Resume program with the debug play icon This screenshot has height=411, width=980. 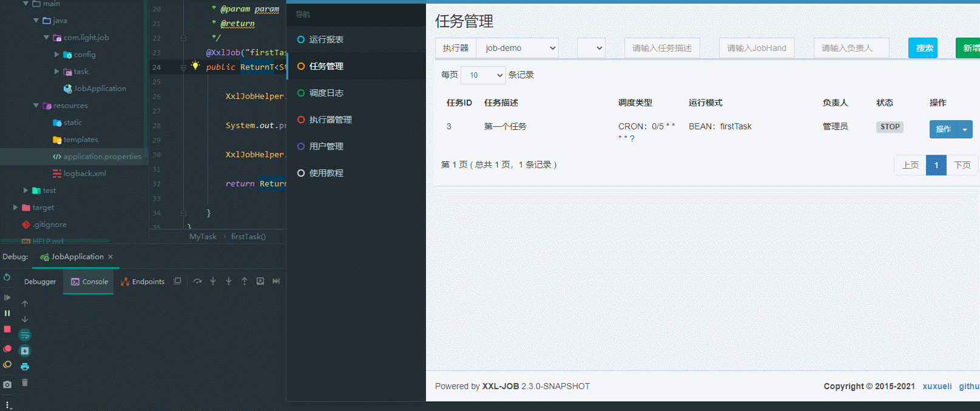(x=7, y=297)
